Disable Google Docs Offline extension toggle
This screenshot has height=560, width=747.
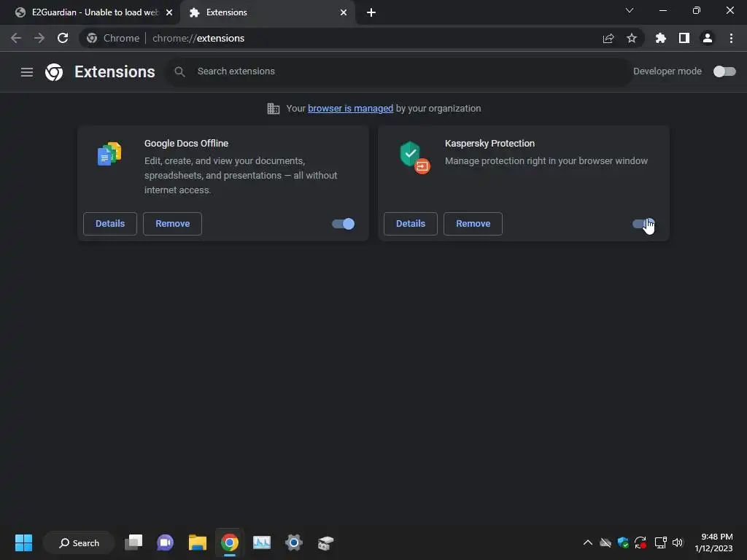click(343, 224)
